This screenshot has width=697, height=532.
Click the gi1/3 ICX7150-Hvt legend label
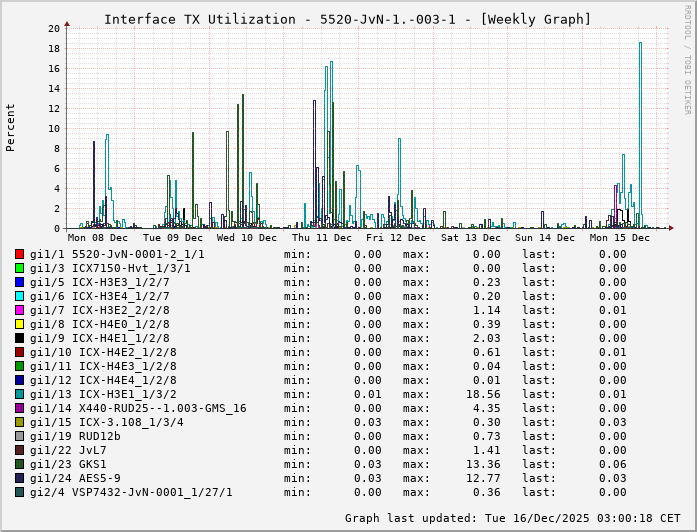click(x=110, y=268)
